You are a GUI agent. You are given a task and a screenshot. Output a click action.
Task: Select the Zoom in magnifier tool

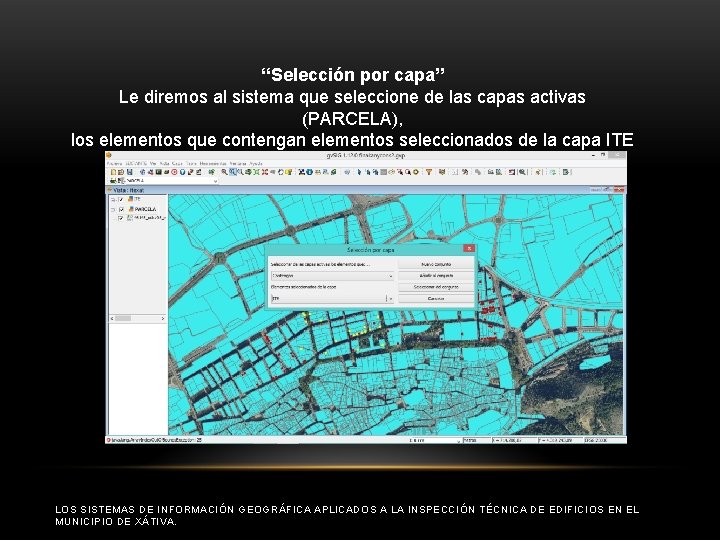[x=225, y=172]
